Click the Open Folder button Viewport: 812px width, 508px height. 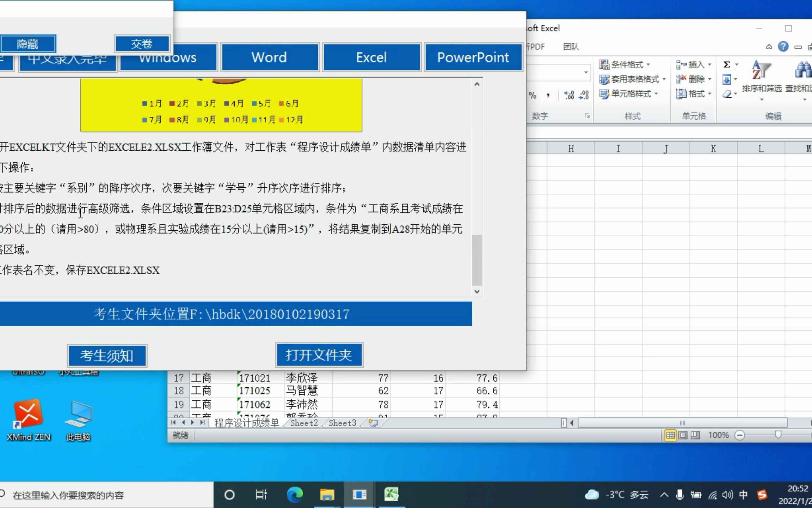[319, 355]
